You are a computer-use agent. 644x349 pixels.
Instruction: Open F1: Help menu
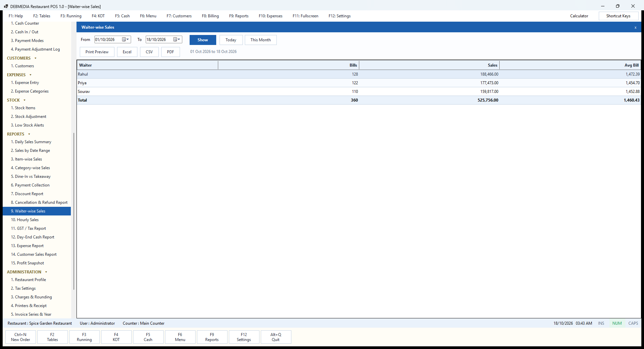(16, 16)
